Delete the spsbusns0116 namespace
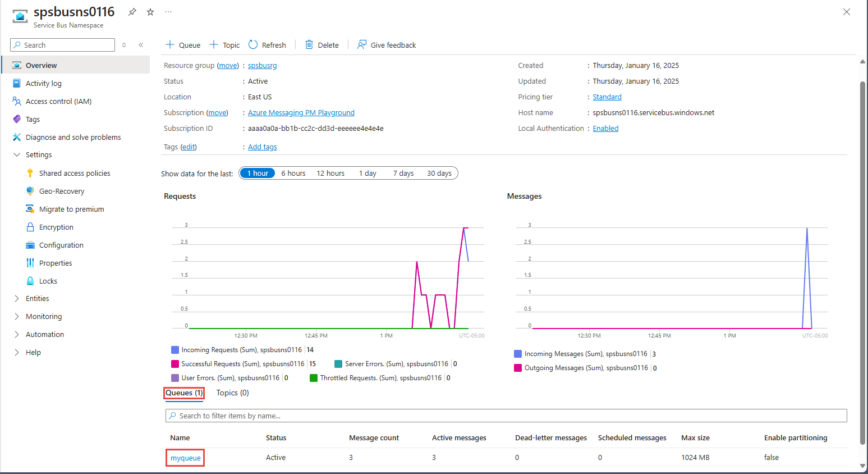Viewport: 868px width, 474px height. point(321,44)
